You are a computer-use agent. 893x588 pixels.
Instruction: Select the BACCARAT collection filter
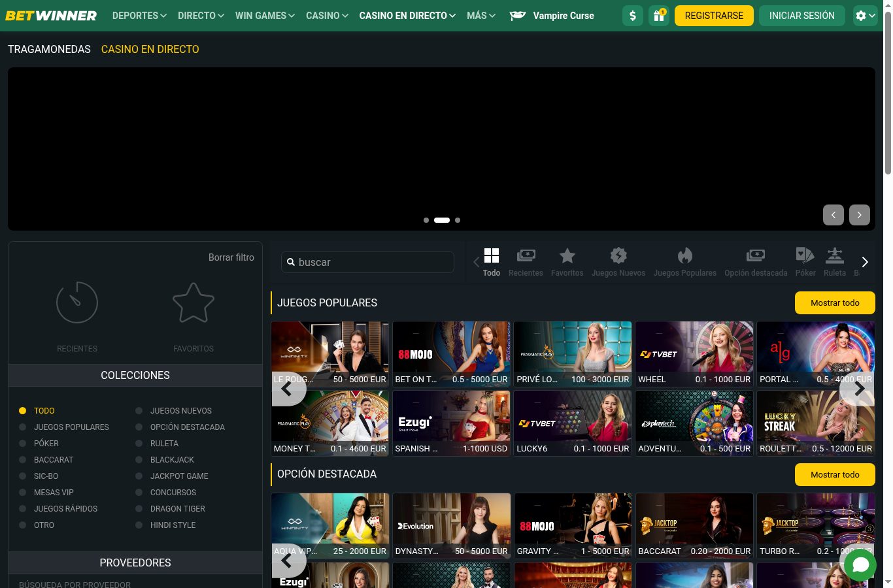coord(46,460)
